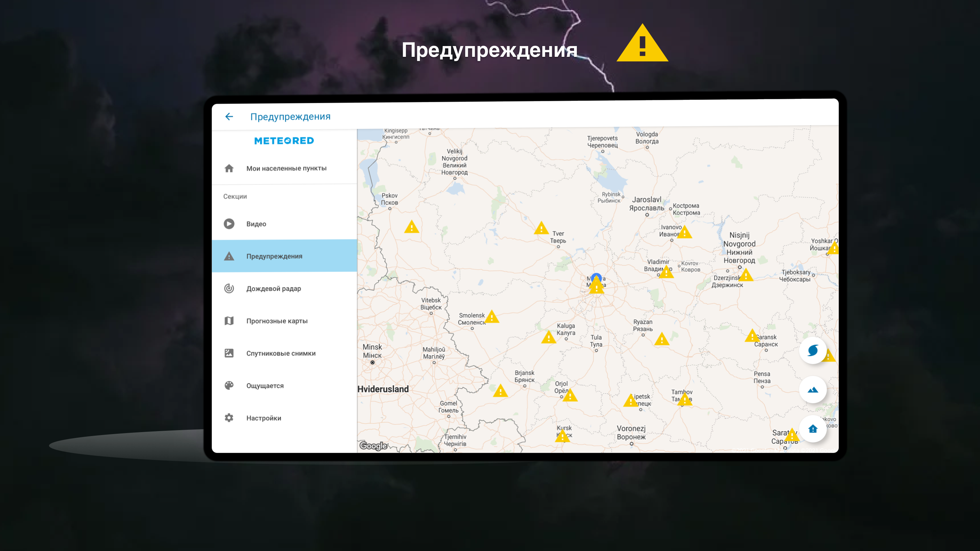Tap the mountain terrain map button
This screenshot has width=980, height=551.
coord(813,390)
